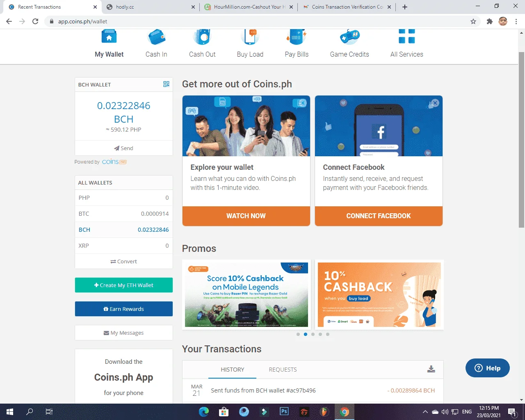Viewport: 525px width, 420px height.
Task: Select the second promo carousel dot
Action: tap(306, 334)
